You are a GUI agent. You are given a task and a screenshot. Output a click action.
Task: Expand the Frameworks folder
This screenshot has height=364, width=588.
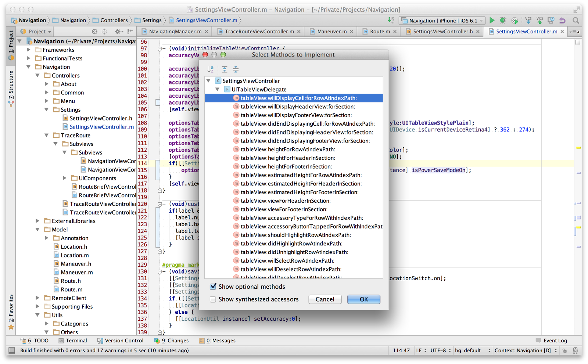pos(28,50)
